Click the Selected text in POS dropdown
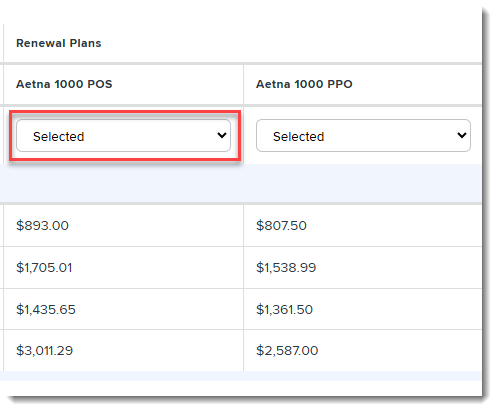The height and width of the screenshot is (411, 497). click(59, 137)
